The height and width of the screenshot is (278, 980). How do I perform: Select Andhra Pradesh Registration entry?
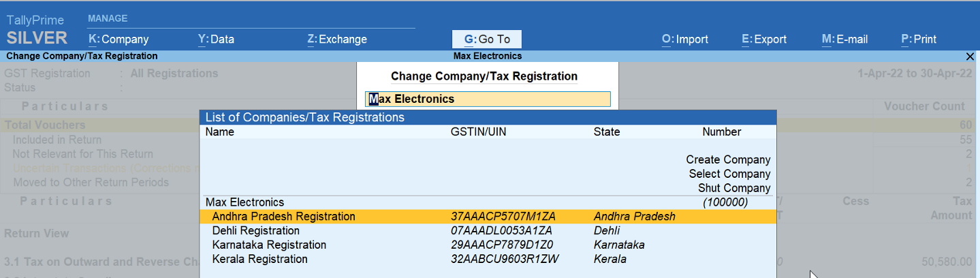click(x=488, y=217)
